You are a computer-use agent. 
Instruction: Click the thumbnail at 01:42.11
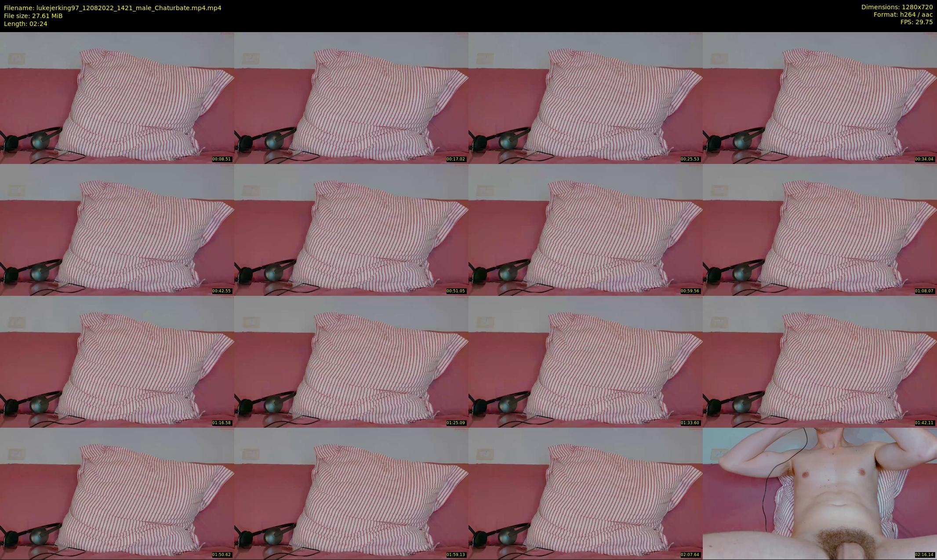[820, 361]
